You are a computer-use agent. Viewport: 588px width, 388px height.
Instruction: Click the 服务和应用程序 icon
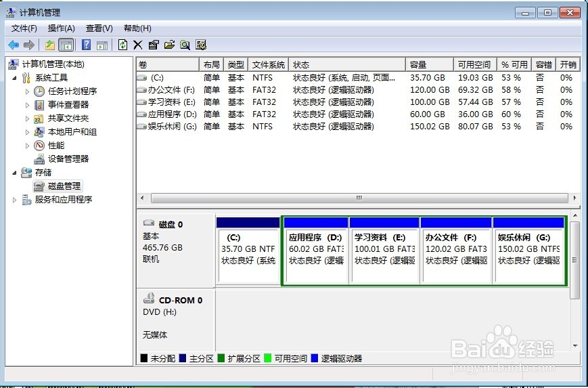(26, 200)
